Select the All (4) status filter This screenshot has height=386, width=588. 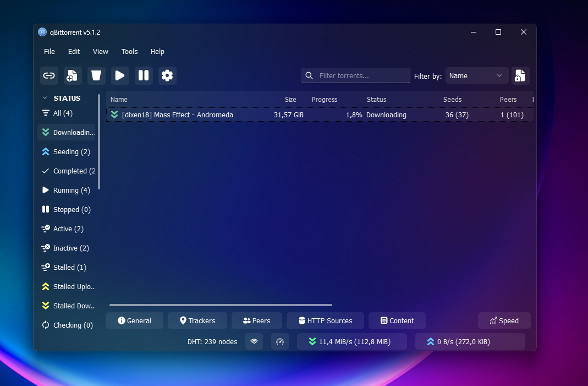coord(67,113)
